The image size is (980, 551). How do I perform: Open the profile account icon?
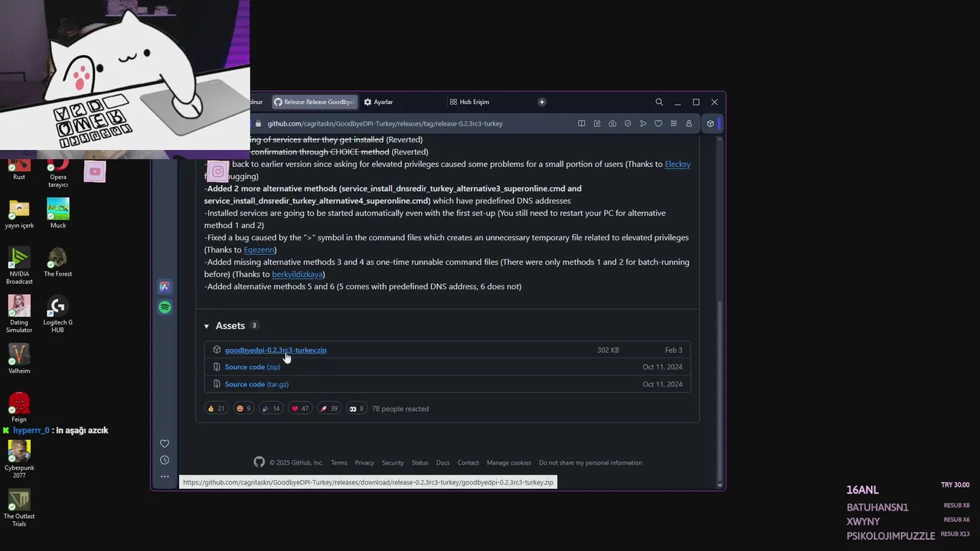pos(689,123)
